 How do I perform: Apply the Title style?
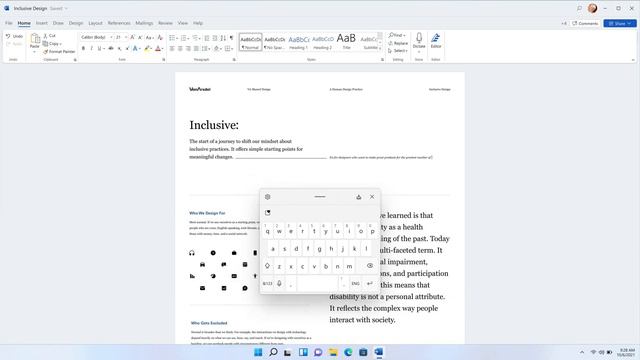click(346, 42)
